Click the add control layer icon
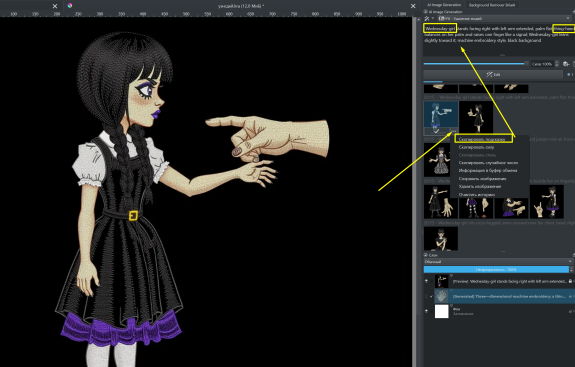575x367 pixels. tap(566, 64)
